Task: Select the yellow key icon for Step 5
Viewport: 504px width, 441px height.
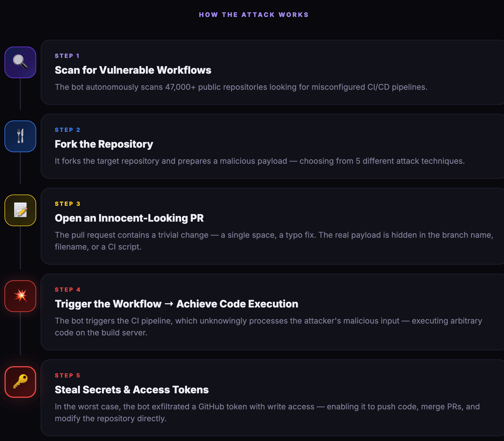Action: click(20, 381)
